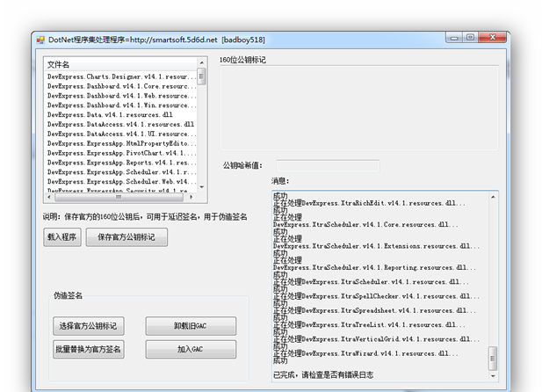The width and height of the screenshot is (542, 392).
Task: Click the XtraRichEdit log line
Action: tap(369, 203)
